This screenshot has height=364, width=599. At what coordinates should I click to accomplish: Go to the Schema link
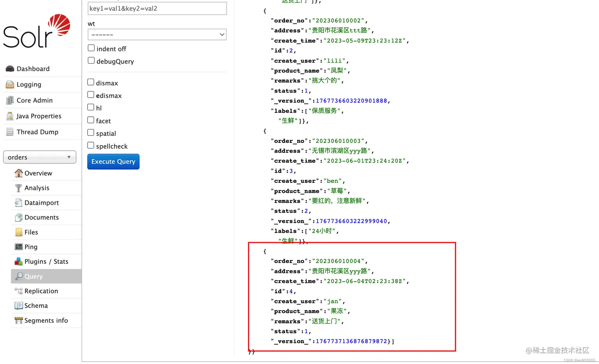[36, 305]
